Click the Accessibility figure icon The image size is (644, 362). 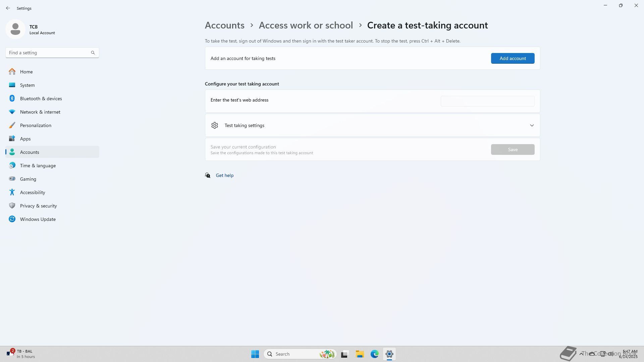tap(12, 192)
